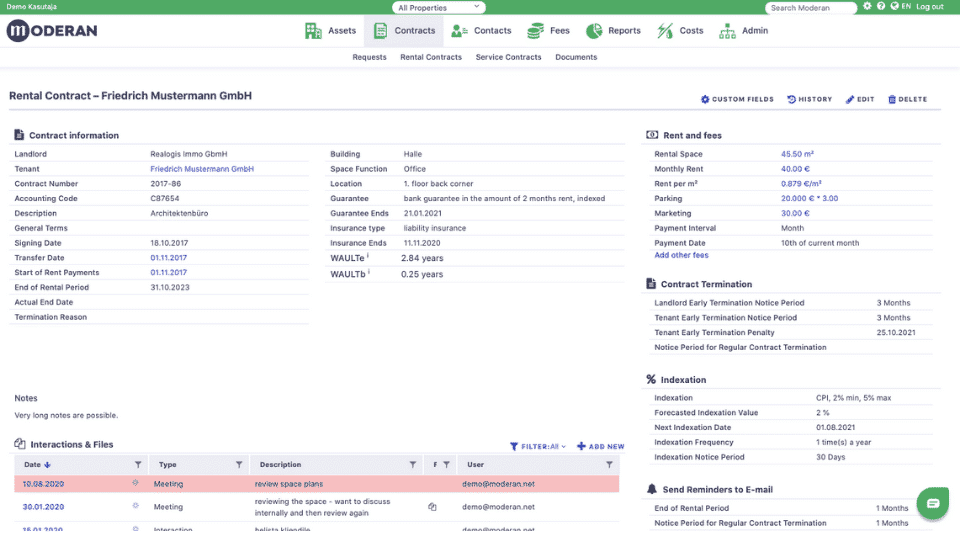Open the All Properties dropdown
This screenshot has height=556, width=960.
438,7
